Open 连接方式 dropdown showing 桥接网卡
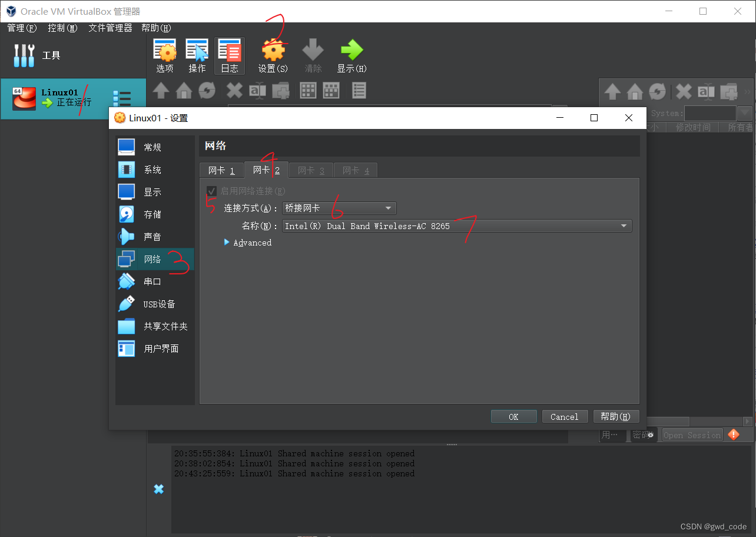This screenshot has width=756, height=537. pyautogui.click(x=339, y=208)
